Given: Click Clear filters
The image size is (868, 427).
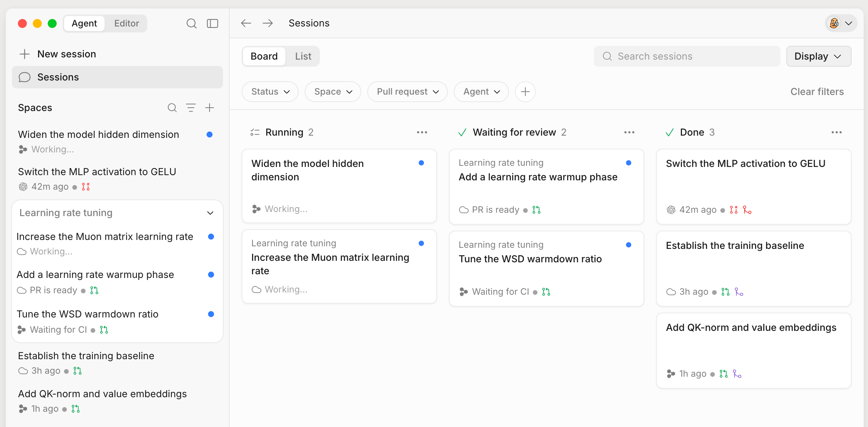Looking at the screenshot, I should click(x=817, y=92).
